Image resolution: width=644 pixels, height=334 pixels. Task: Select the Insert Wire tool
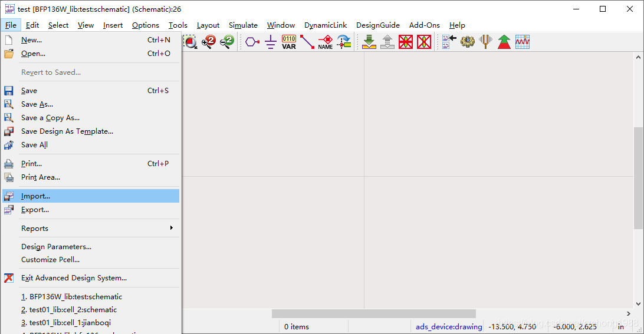coord(307,42)
